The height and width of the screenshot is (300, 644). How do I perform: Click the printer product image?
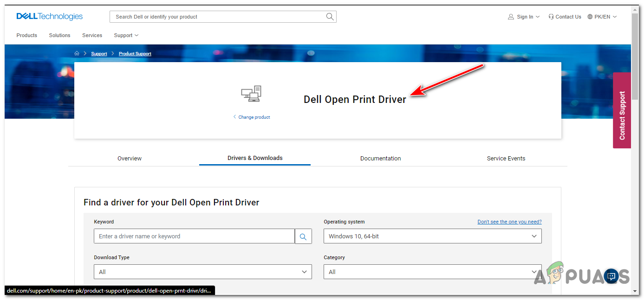pyautogui.click(x=251, y=93)
